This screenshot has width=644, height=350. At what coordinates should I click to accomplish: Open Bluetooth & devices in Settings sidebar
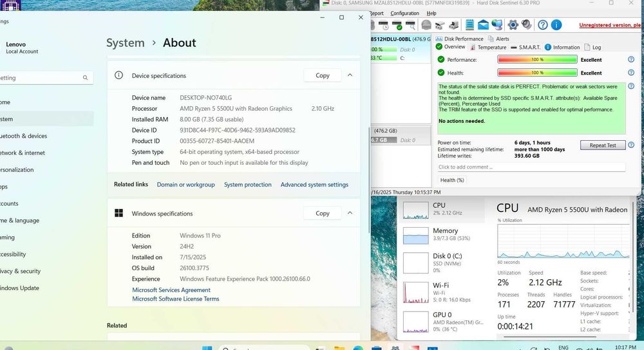(x=23, y=136)
